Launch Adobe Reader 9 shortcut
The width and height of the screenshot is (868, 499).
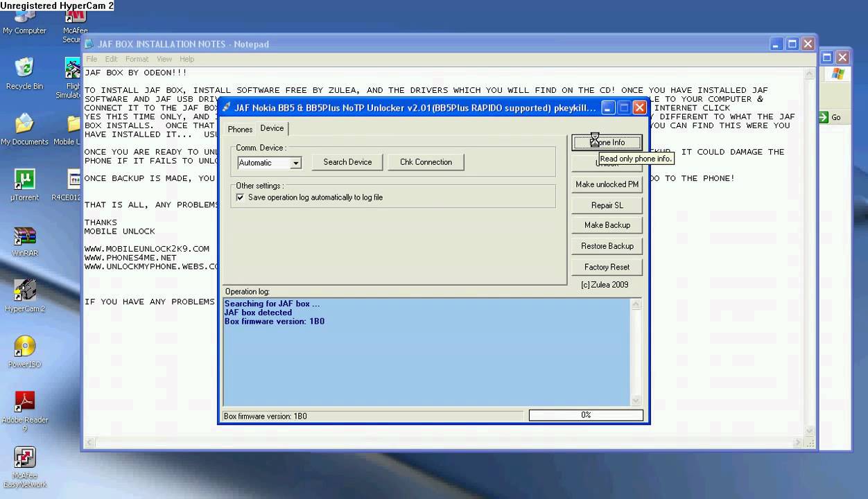click(24, 411)
